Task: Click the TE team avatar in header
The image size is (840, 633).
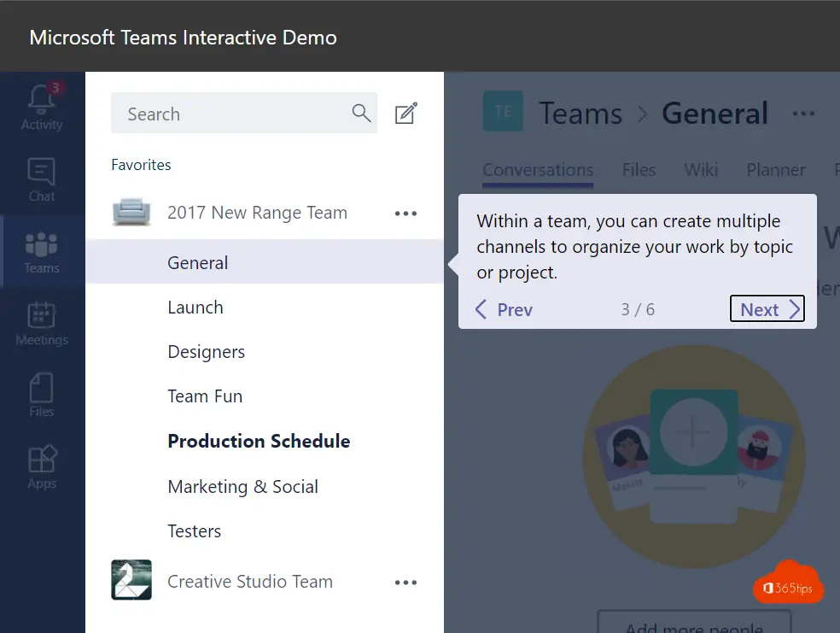Action: tap(503, 112)
